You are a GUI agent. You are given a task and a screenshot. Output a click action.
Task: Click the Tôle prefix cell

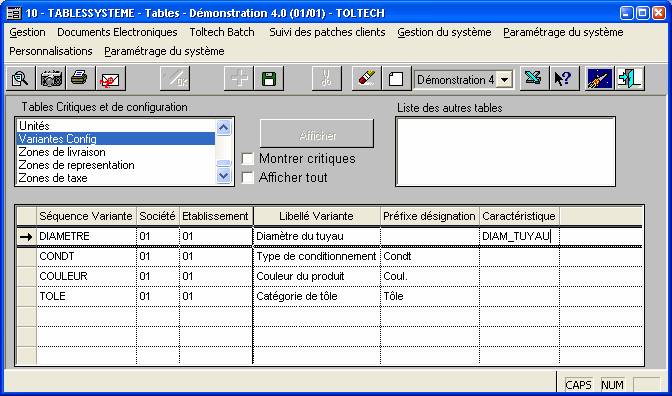pos(429,296)
